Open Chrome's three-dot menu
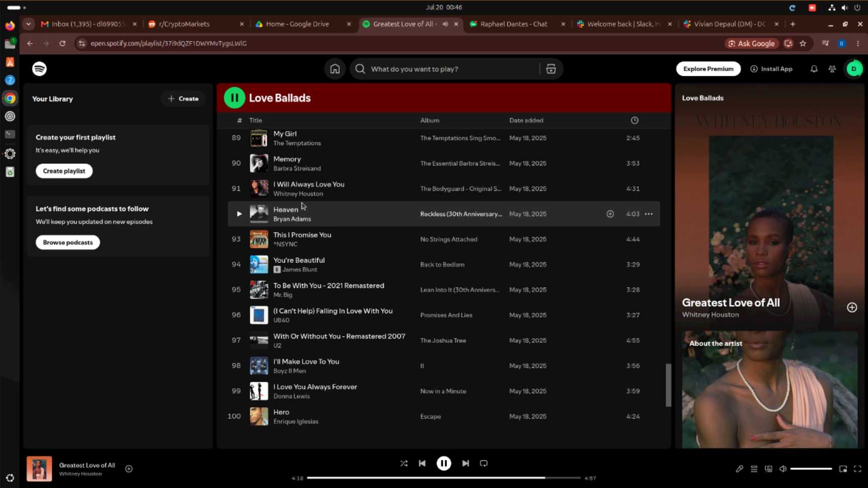 coord(858,44)
